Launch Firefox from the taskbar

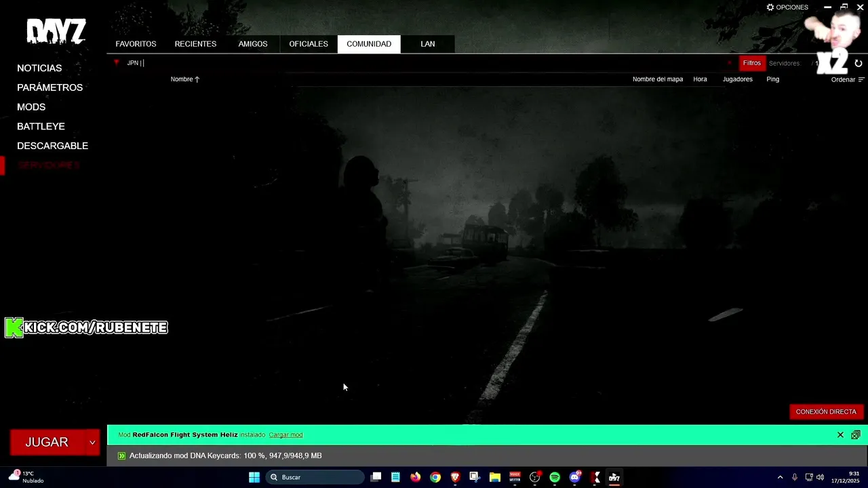416,477
